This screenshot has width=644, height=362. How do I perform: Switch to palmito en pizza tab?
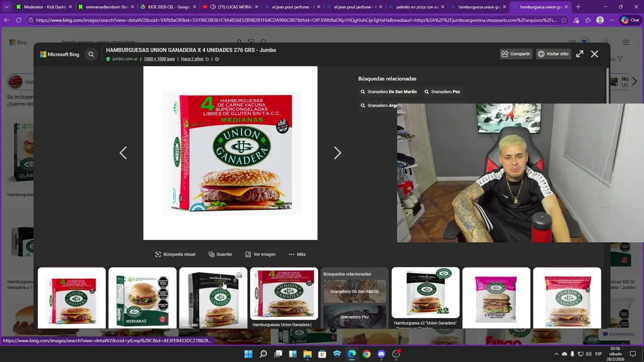(416, 7)
